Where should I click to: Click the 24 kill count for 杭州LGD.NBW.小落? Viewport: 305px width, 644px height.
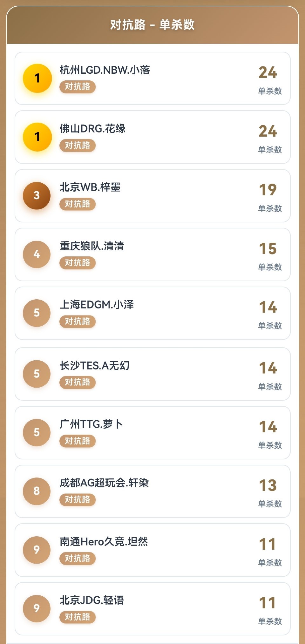[x=268, y=72]
